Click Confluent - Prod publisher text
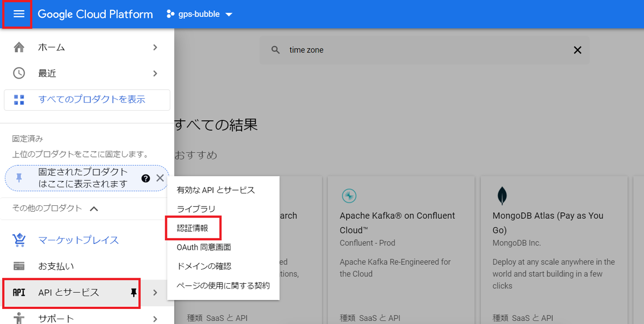 pos(368,243)
